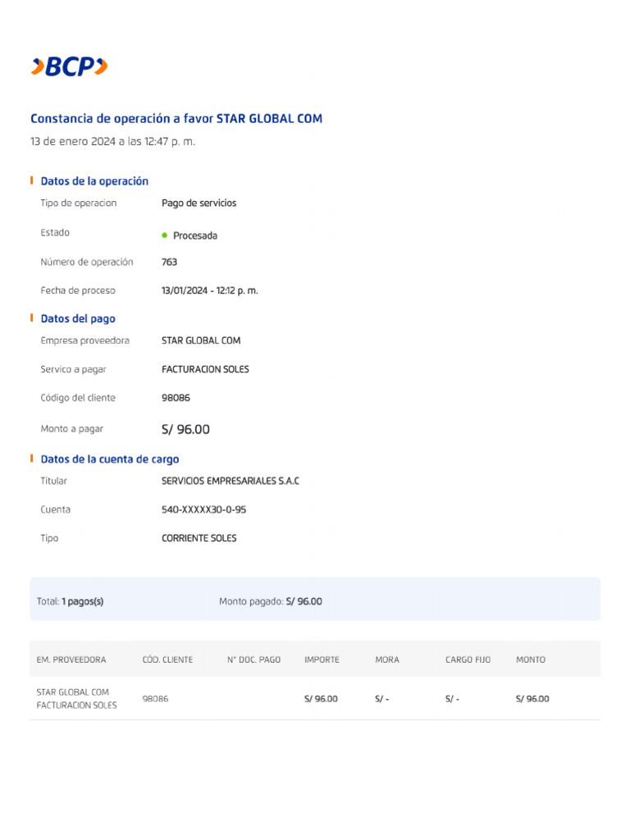The image size is (630, 840).
Task: Click the 'Código del cliente' label
Action: (x=78, y=398)
